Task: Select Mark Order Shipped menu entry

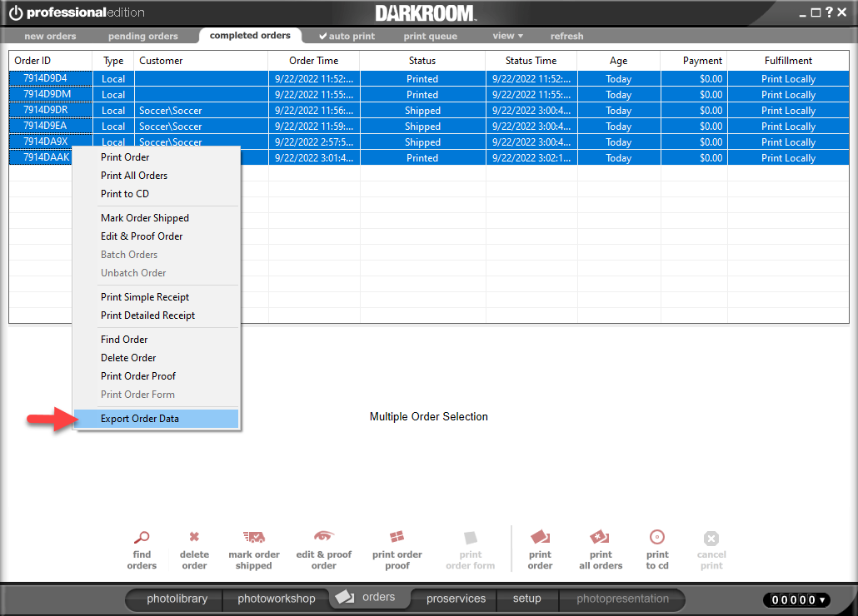Action: (157, 217)
